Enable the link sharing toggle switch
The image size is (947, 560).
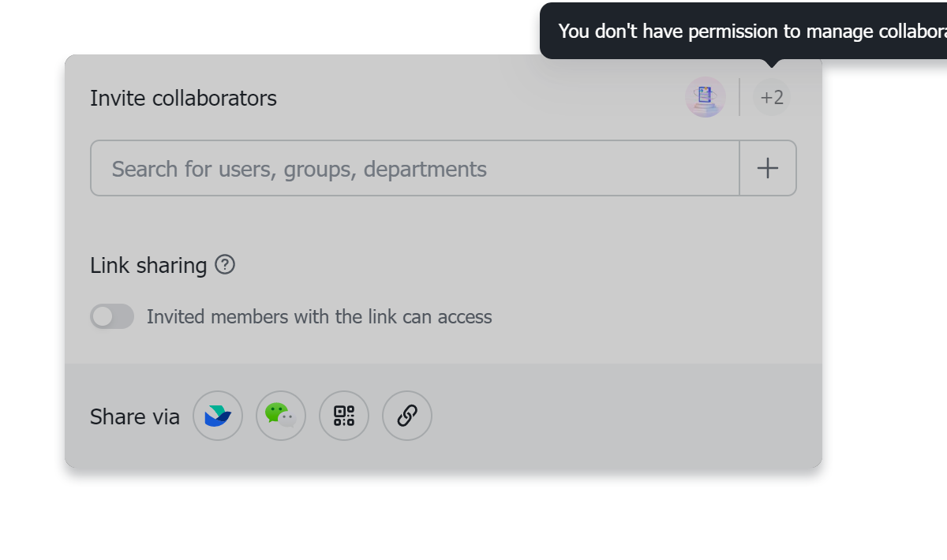point(112,317)
